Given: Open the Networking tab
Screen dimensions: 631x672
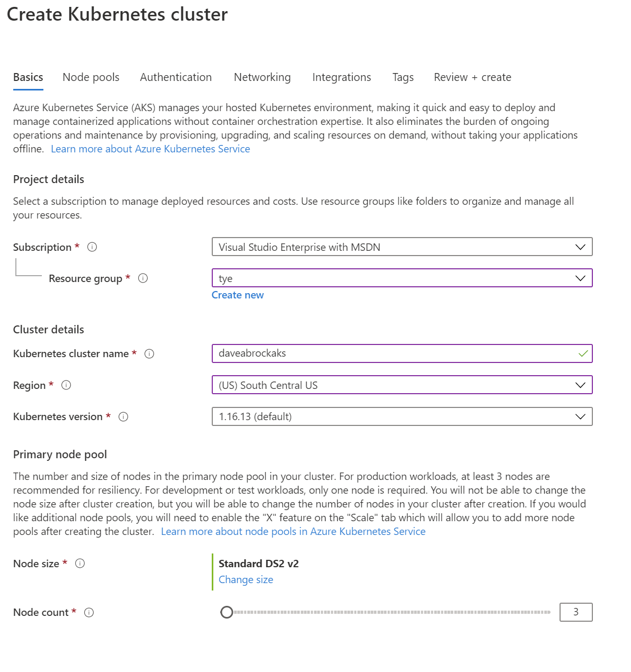Looking at the screenshot, I should tap(262, 77).
